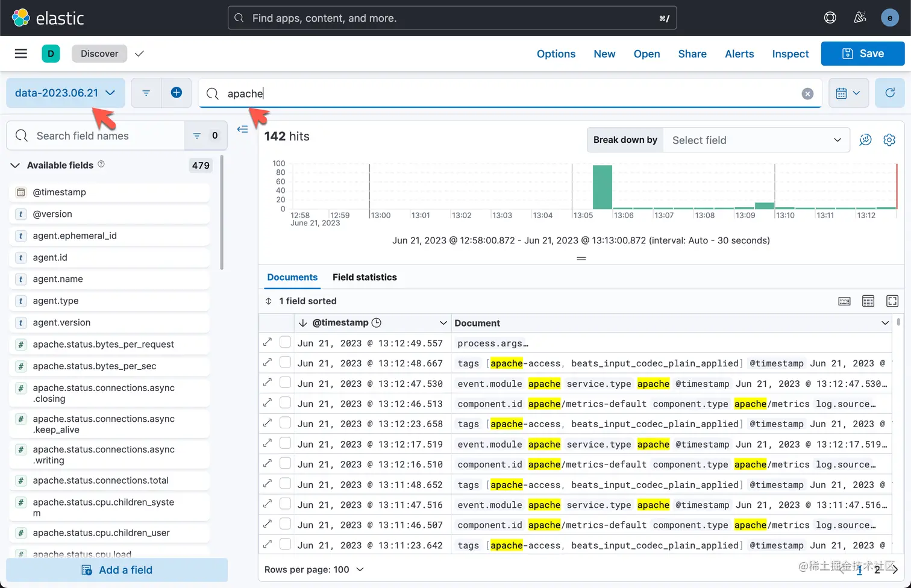Expand the document at 13:12:47.530
911x588 pixels.
coord(268,383)
